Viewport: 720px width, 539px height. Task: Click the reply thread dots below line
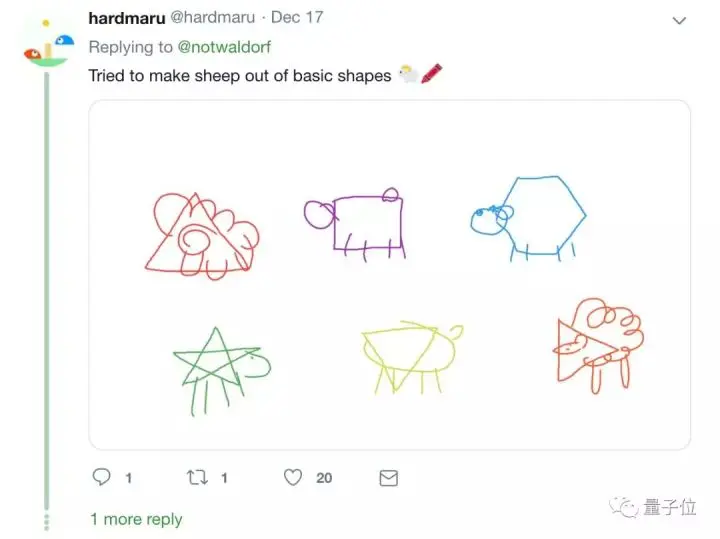tap(46, 519)
